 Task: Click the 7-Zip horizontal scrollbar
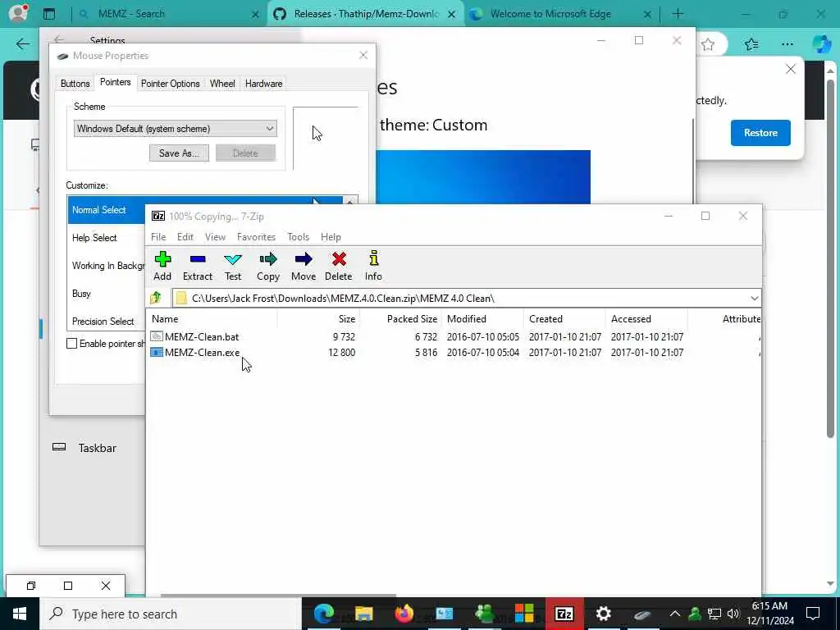279,595
